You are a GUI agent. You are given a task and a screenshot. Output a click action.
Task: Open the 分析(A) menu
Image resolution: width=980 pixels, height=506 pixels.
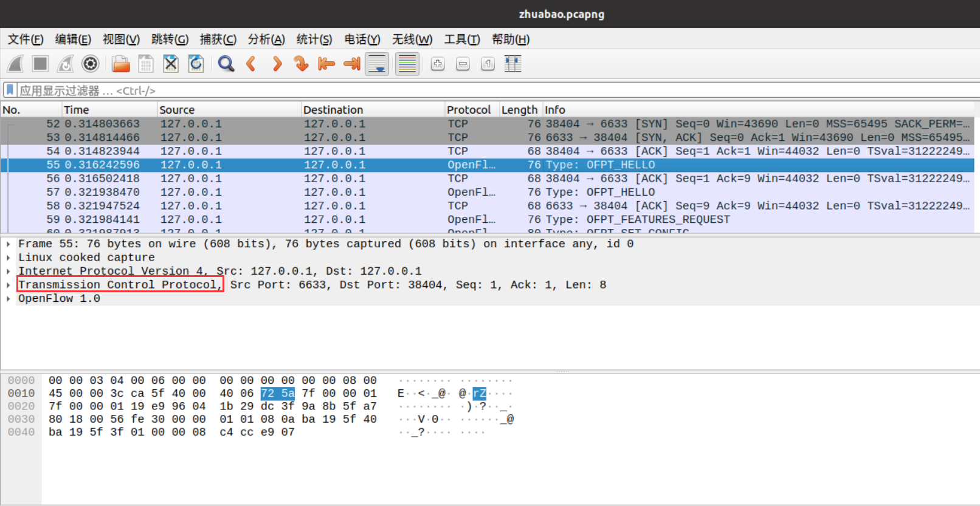pos(266,39)
